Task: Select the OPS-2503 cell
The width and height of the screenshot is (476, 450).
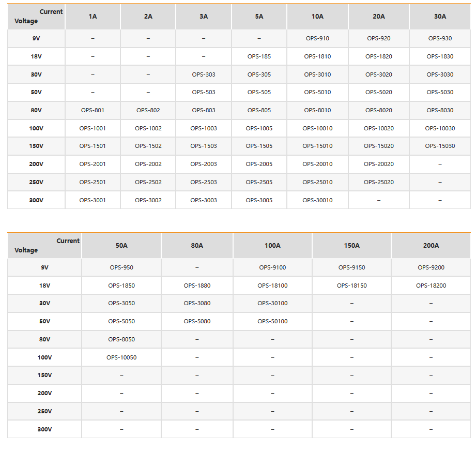Action: tap(204, 182)
